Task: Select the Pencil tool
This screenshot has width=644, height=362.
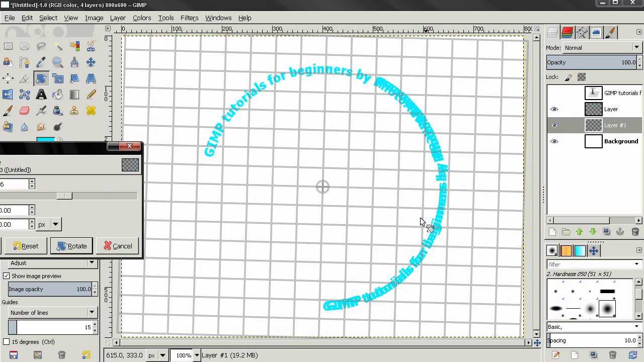Action: 91,95
